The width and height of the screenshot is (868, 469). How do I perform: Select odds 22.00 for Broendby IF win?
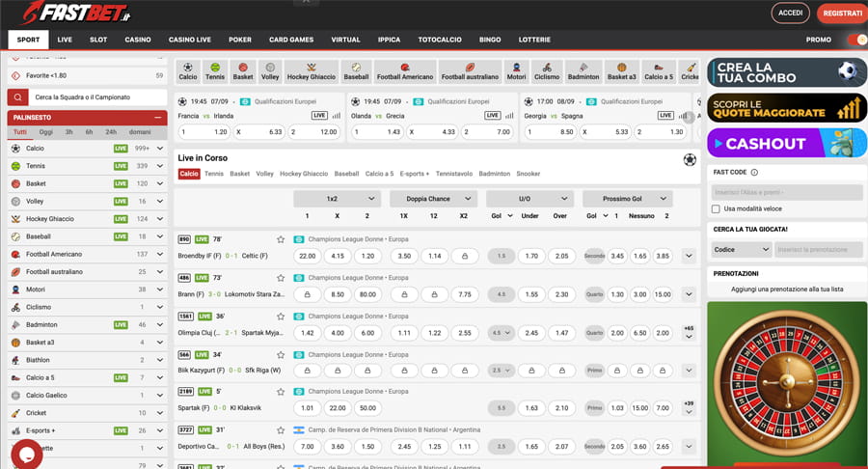point(308,257)
